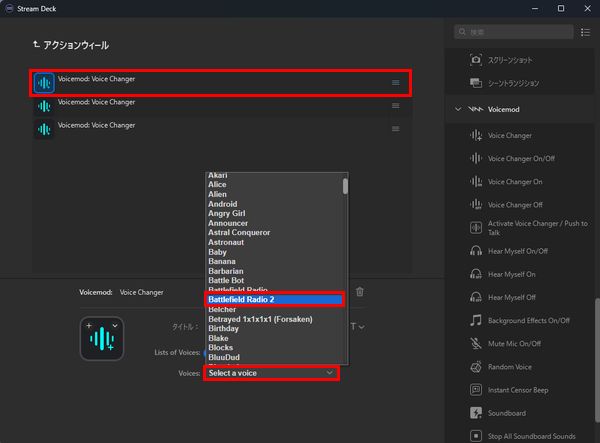Choose Blake voice option
The height and width of the screenshot is (443, 600).
(x=218, y=338)
